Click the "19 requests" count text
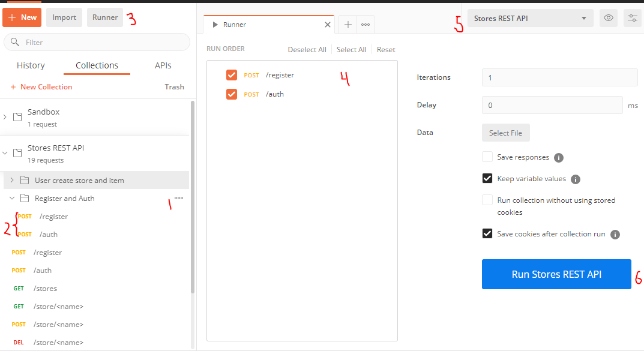 (46, 160)
